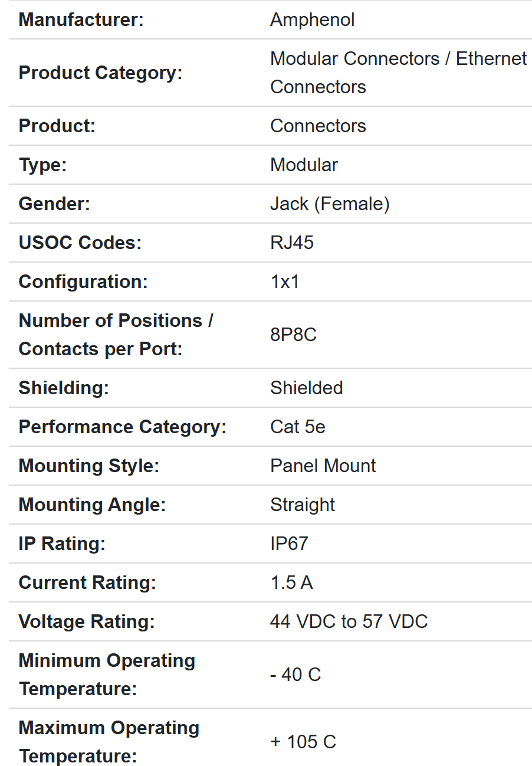Click the Jack (Female) gender value
532x766 pixels.
330,204
